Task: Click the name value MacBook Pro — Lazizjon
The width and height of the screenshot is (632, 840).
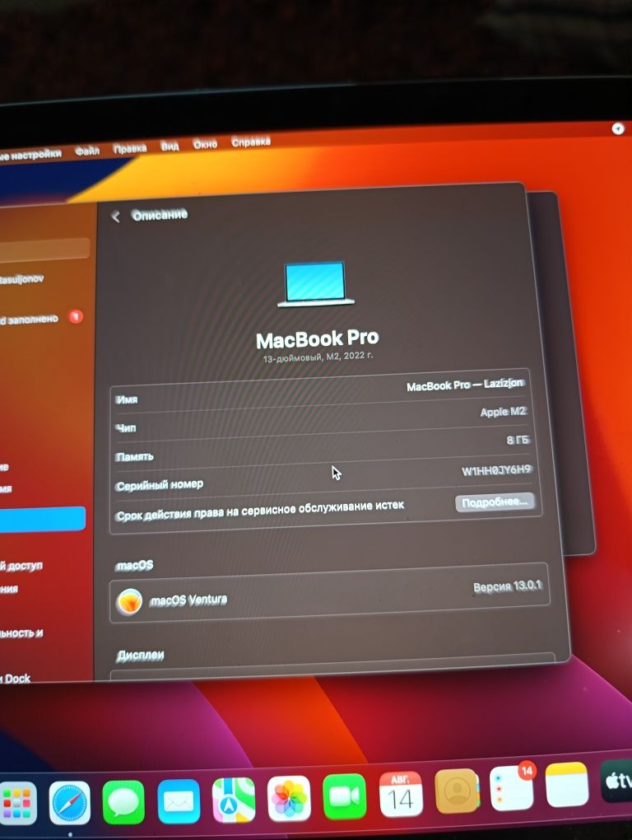Action: 465,385
